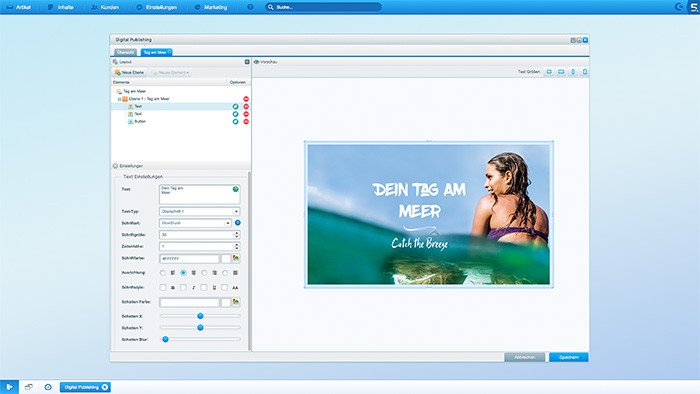Click into the top bar search field
The height and width of the screenshot is (394, 700).
[323, 7]
